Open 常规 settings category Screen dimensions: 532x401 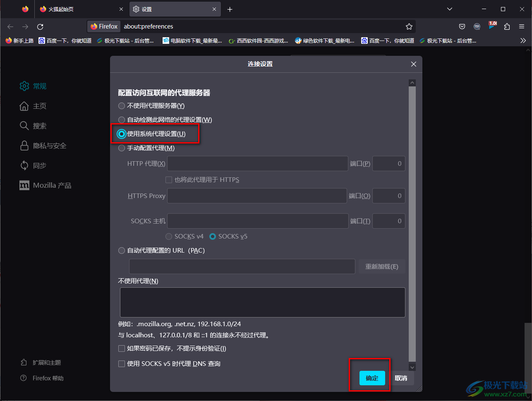[33, 86]
